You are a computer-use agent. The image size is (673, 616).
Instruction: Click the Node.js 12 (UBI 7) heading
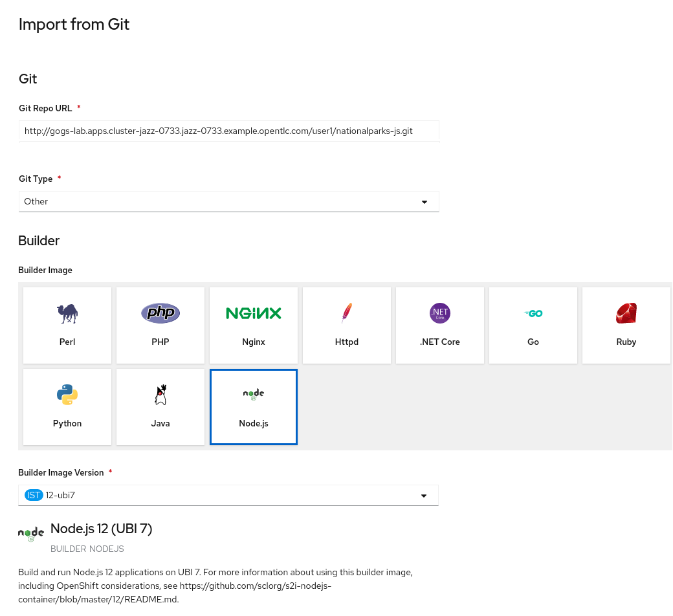click(x=102, y=529)
